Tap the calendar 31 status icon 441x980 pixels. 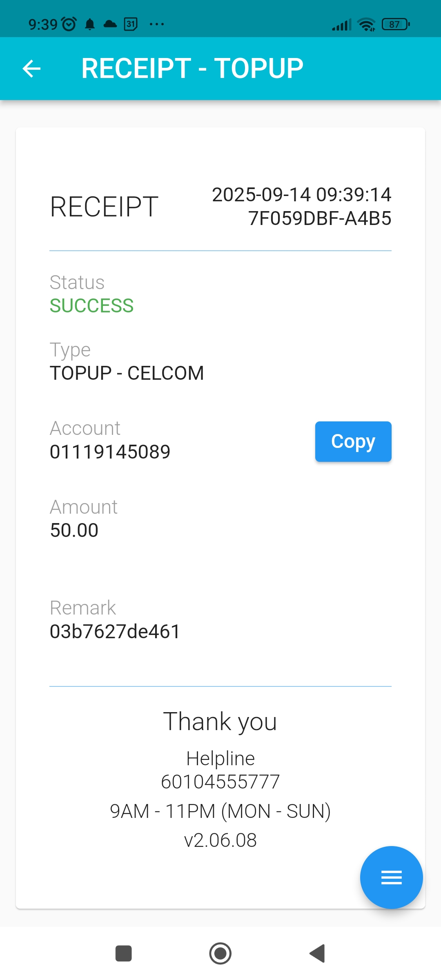[x=131, y=24]
